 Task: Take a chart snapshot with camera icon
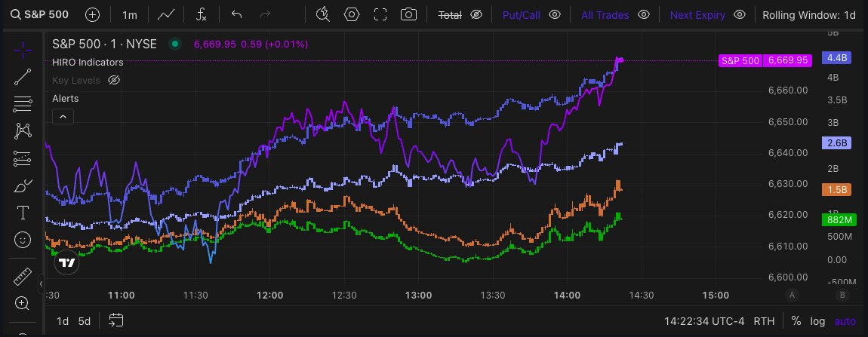pyautogui.click(x=408, y=15)
